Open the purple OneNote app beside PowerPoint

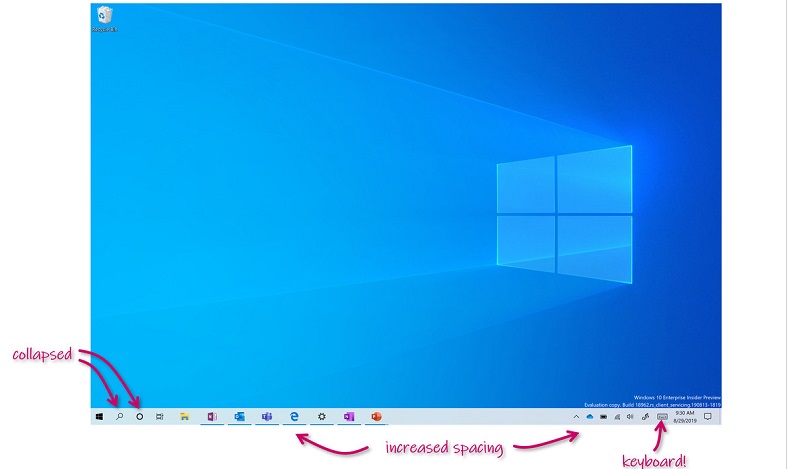point(349,417)
